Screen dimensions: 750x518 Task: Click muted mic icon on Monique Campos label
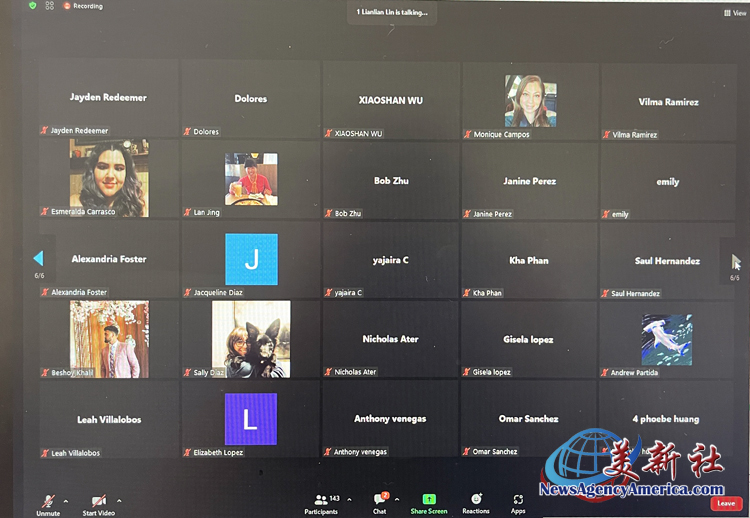tap(467, 134)
